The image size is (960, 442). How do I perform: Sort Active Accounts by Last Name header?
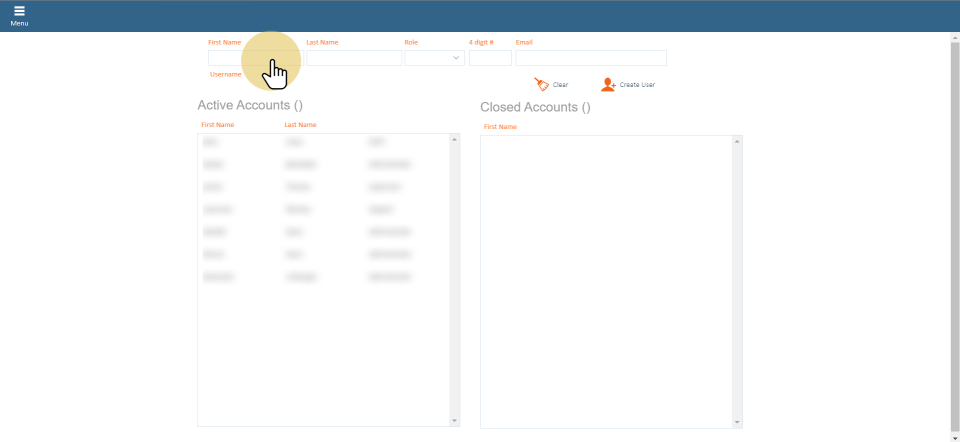(x=300, y=125)
